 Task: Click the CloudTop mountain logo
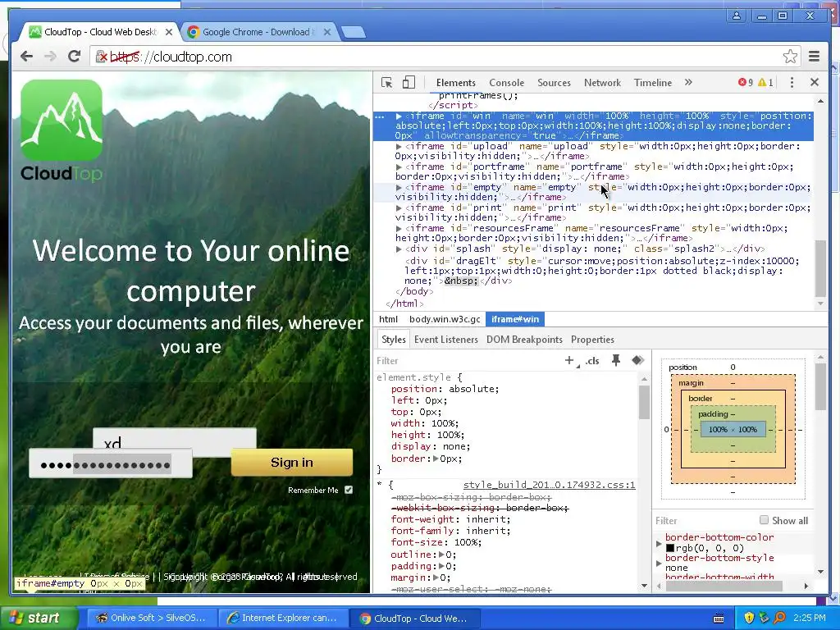[62, 121]
